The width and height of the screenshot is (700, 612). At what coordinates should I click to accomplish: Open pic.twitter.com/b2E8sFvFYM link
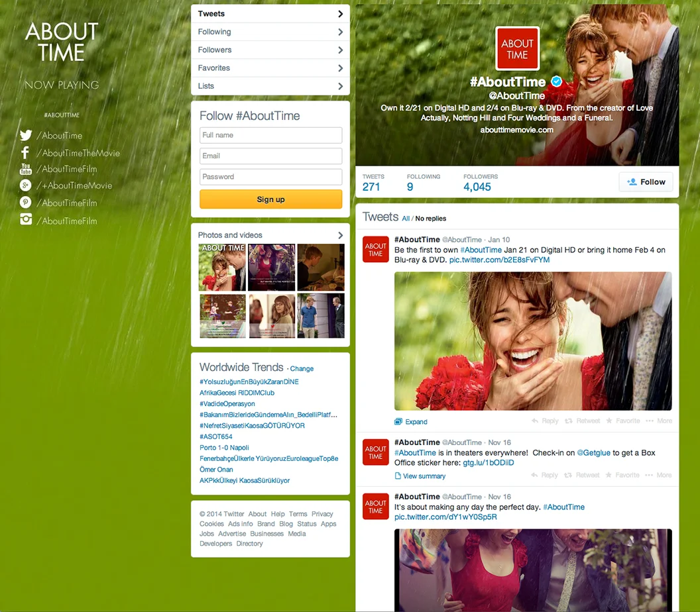click(x=499, y=260)
